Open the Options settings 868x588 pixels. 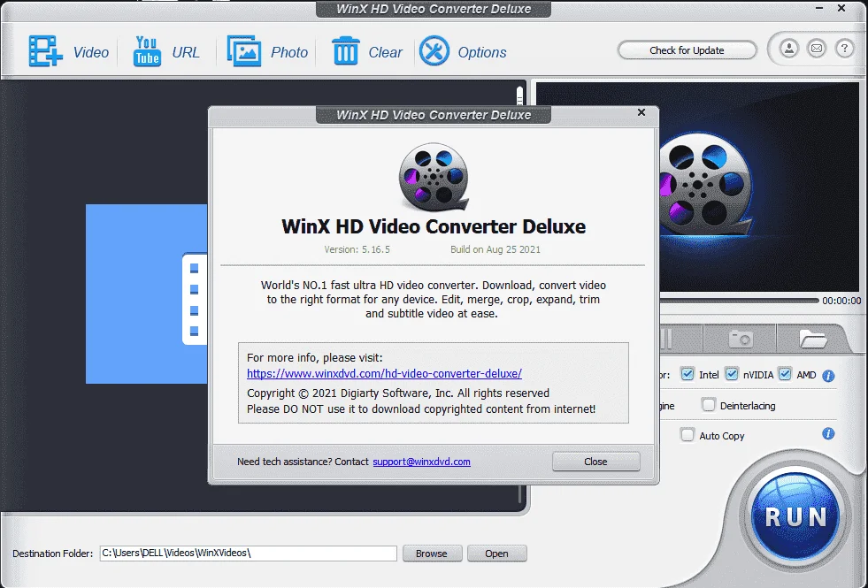click(463, 51)
